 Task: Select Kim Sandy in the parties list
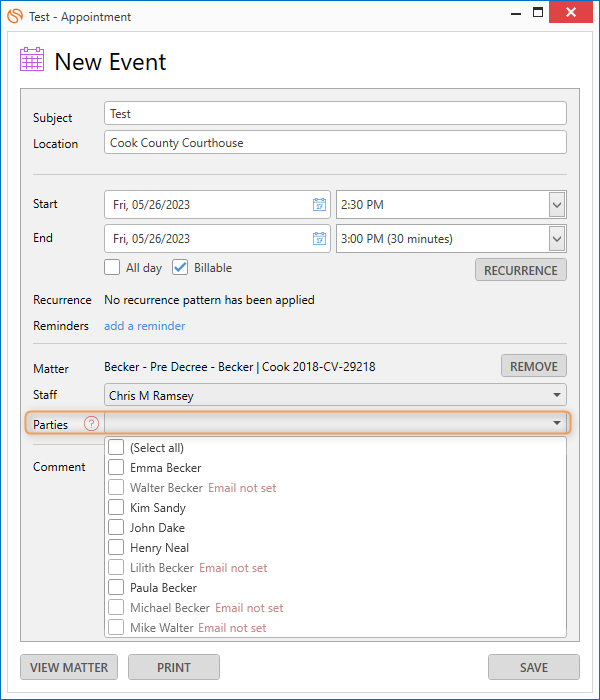click(157, 508)
